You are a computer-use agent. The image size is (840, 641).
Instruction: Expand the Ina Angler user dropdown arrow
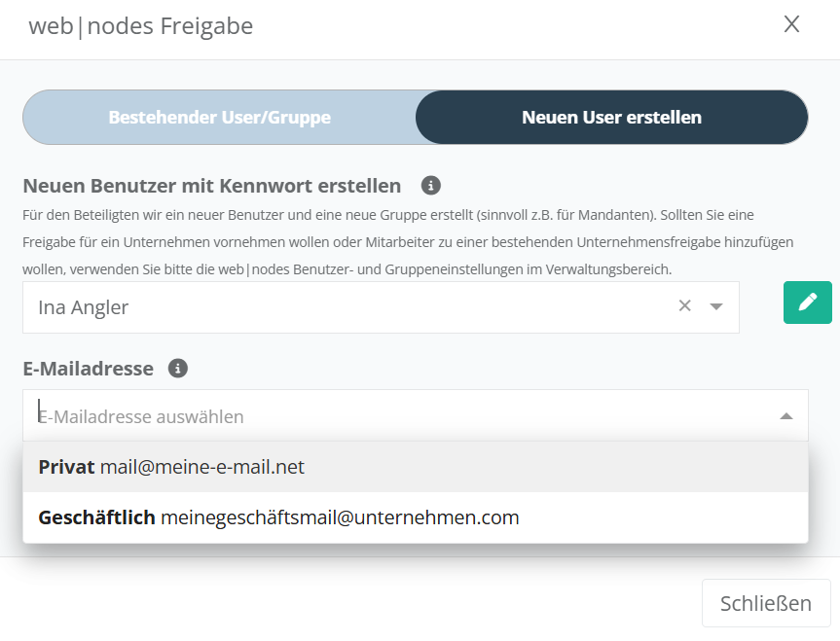pyautogui.click(x=716, y=306)
